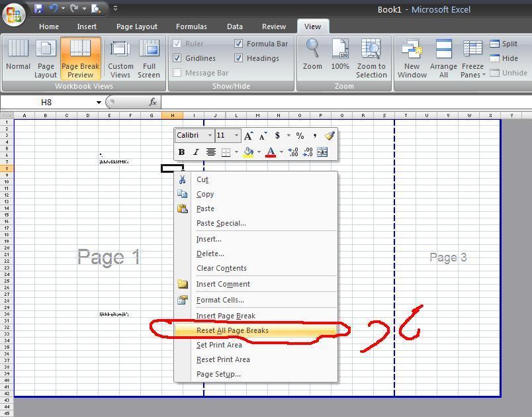Open the Name Box dropdown arrow

pos(99,103)
